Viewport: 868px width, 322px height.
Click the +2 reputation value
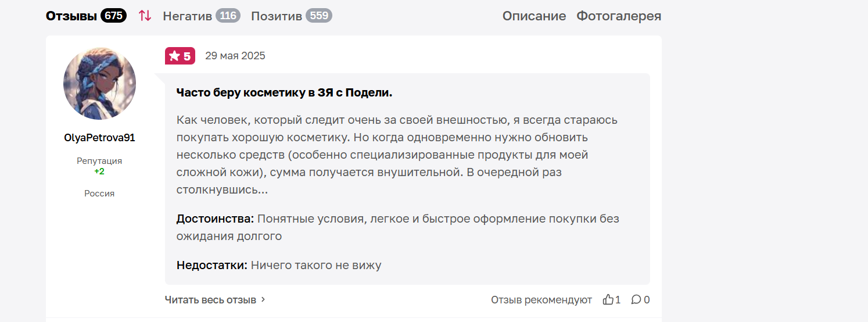coord(99,171)
